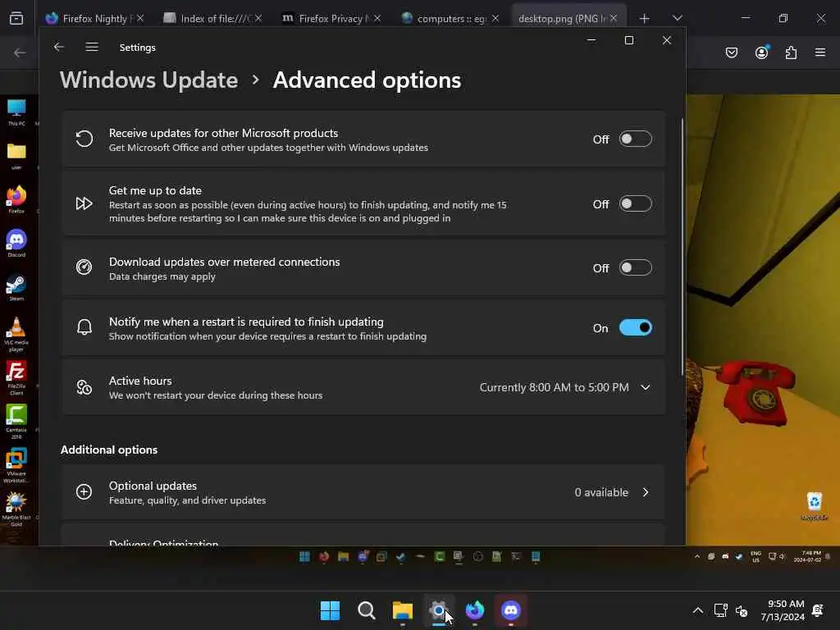Open a new Firefox tab
Viewport: 840px width, 630px height.
tap(645, 19)
